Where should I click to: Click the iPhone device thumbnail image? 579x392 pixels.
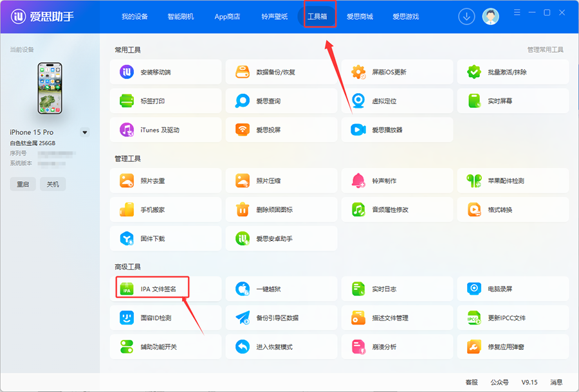(x=50, y=88)
